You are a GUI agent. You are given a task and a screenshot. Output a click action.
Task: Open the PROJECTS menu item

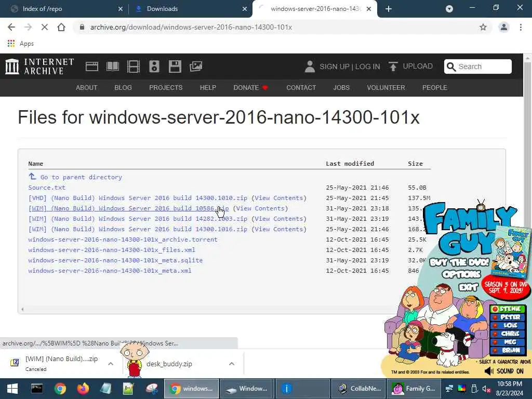click(166, 87)
